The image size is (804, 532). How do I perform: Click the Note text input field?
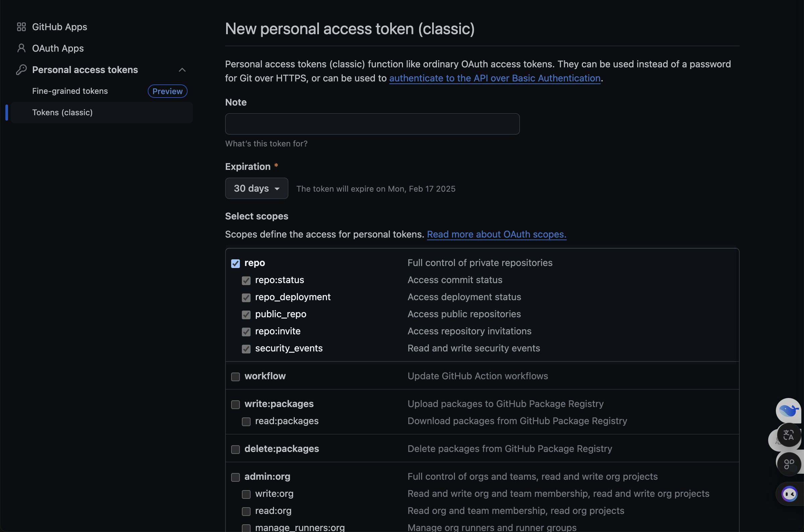click(x=372, y=124)
